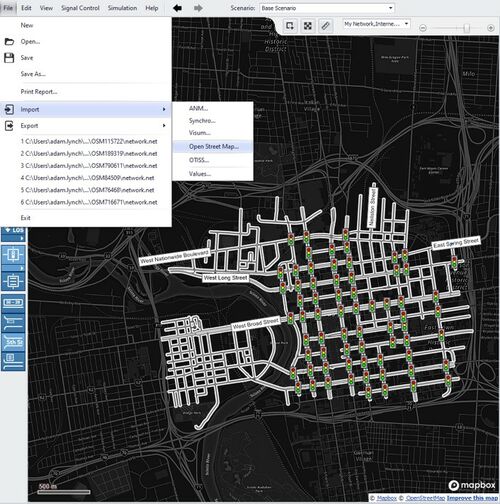Click the OpenStreetMap attribution link
Image resolution: width=500 pixels, height=504 pixels.
click(x=425, y=498)
